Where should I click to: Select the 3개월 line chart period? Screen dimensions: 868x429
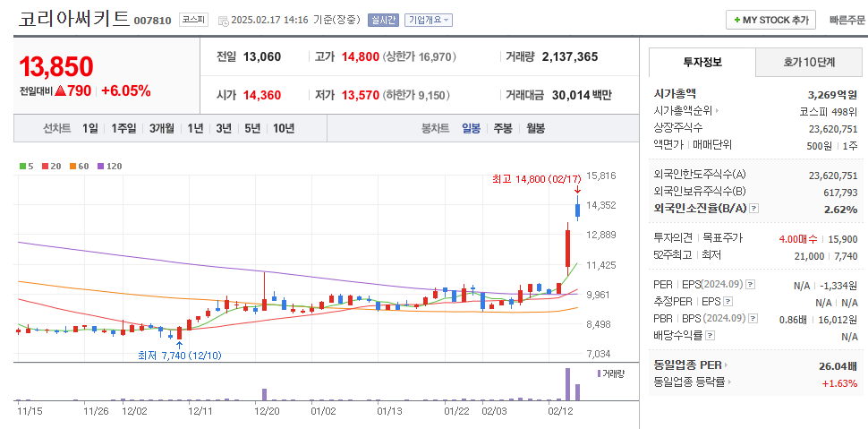[x=161, y=129]
